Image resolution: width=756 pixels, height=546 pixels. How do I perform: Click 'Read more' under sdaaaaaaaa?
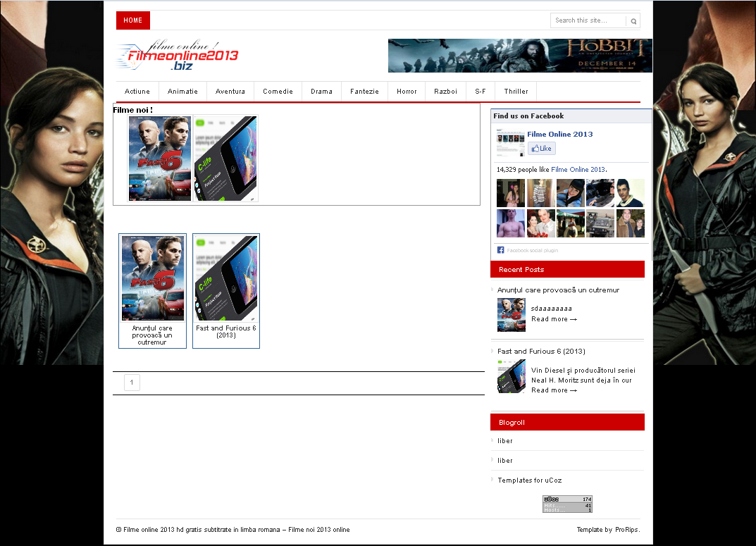(554, 319)
